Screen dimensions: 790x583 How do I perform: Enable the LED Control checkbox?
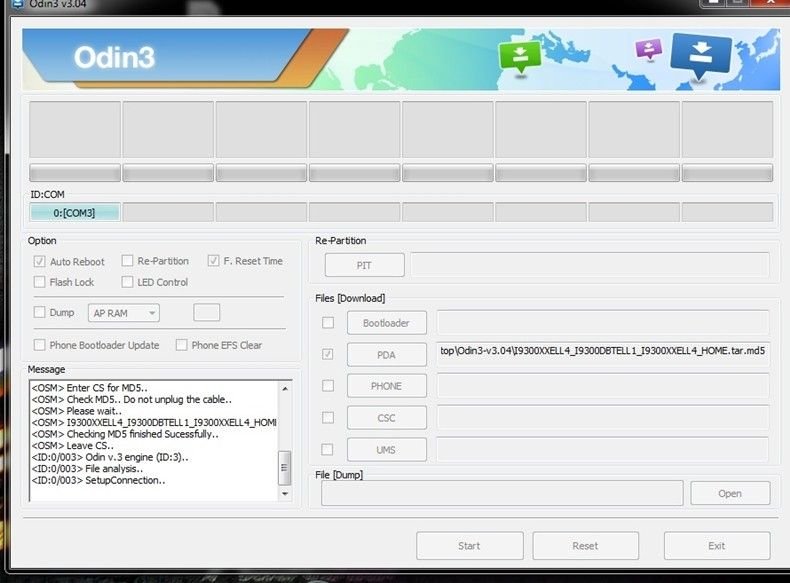click(127, 282)
